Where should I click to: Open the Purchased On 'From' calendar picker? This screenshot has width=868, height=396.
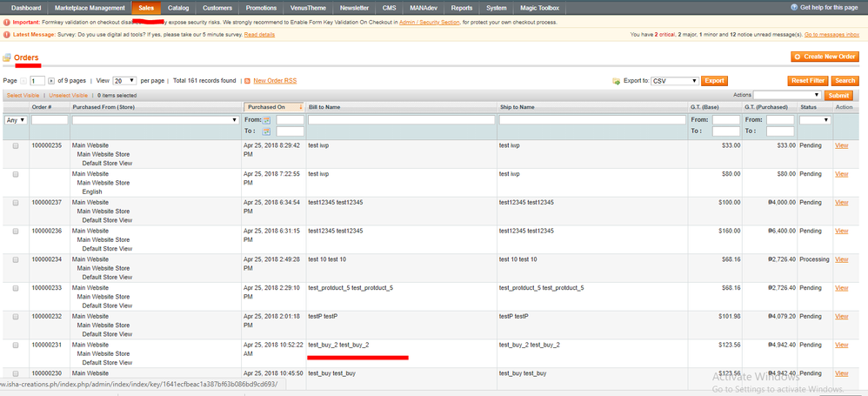coord(268,120)
